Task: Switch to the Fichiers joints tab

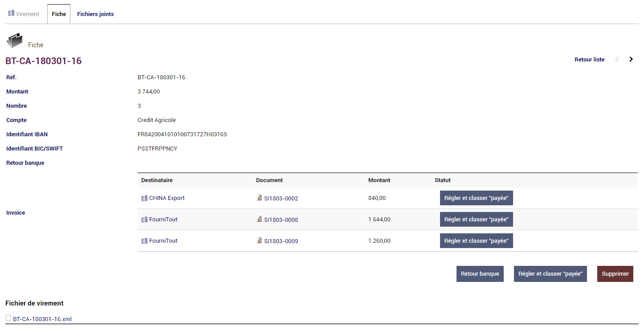Action: pyautogui.click(x=95, y=14)
